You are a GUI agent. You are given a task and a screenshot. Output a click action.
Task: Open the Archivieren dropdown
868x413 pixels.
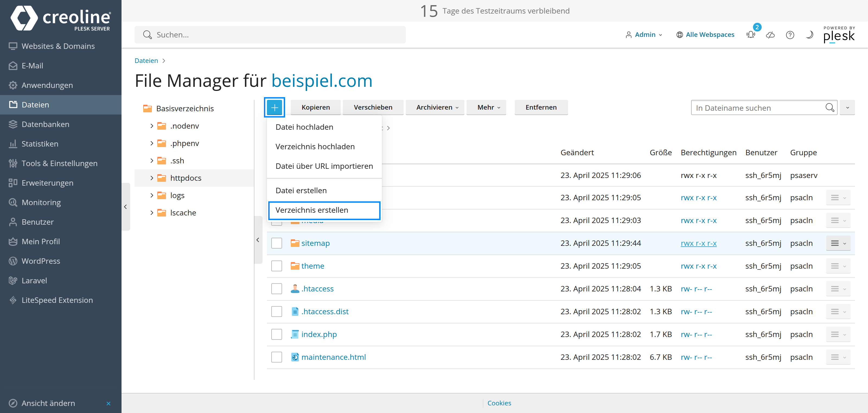(435, 107)
